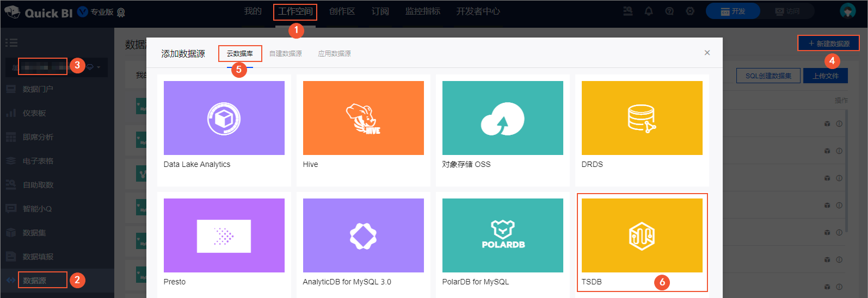This screenshot has width=868, height=298.
Task: Open the 开发者中心 top navigation item
Action: 478,11
